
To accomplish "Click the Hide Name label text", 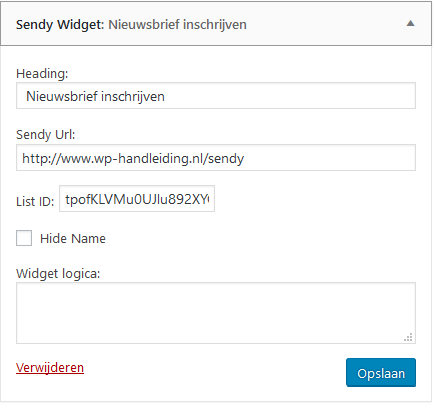I will click(73, 239).
